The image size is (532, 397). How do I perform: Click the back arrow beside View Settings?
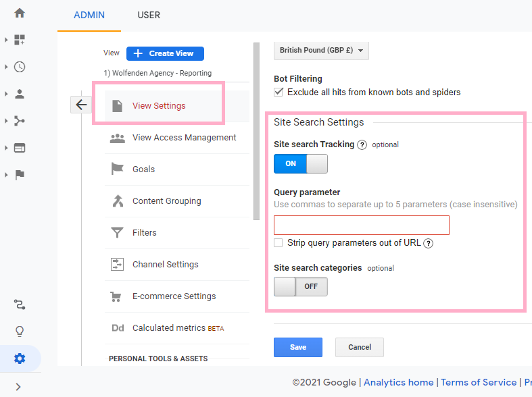point(81,105)
